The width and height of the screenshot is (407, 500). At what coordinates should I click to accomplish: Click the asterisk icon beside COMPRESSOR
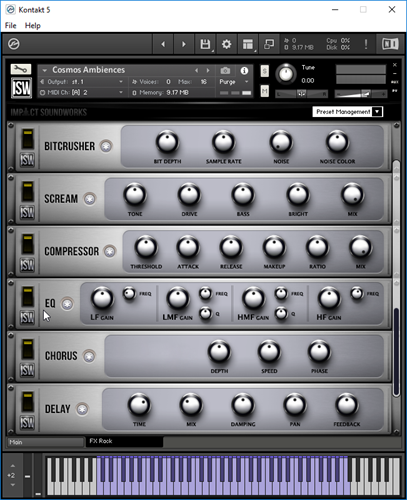tap(110, 251)
